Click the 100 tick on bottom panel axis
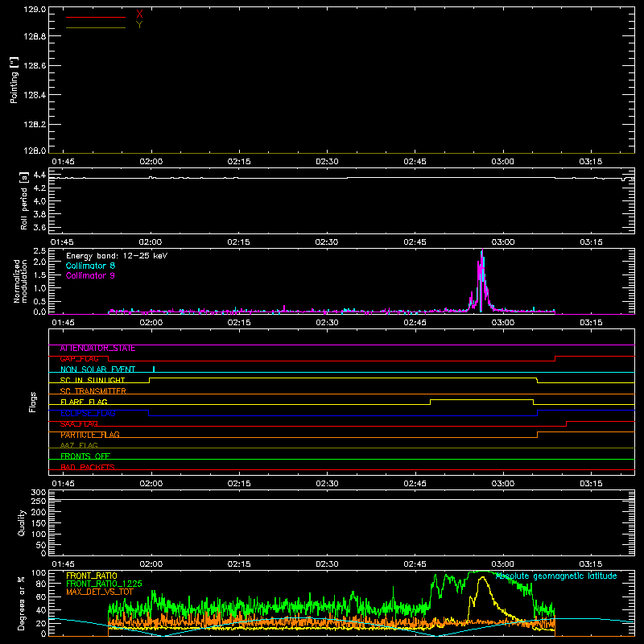The image size is (644, 644). click(38, 573)
